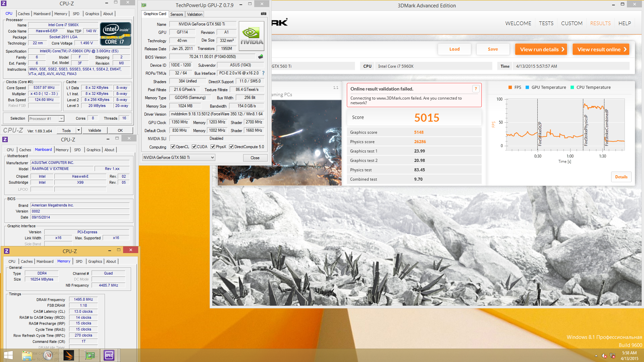Click the Physics score 26286 value

[420, 142]
